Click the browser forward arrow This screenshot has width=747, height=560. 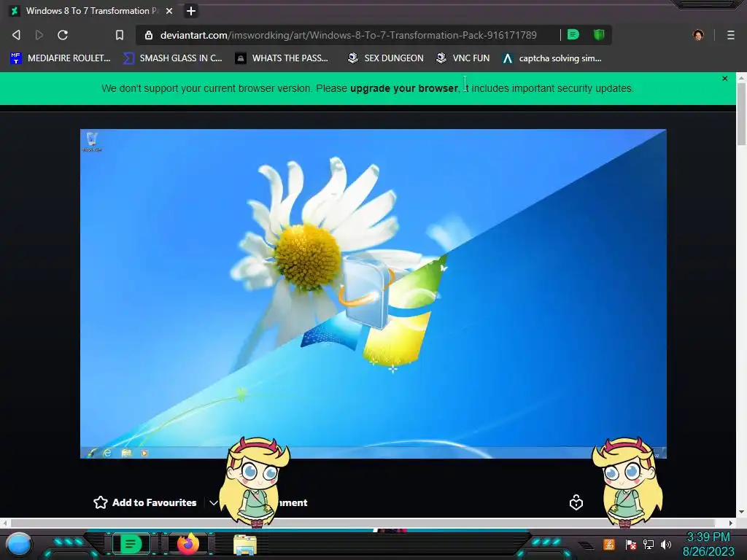coord(39,35)
